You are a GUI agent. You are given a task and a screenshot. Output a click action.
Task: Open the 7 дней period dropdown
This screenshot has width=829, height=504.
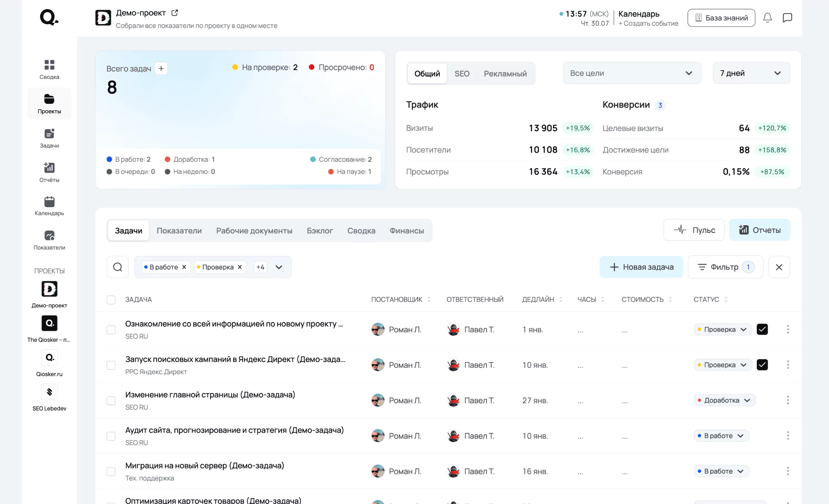(751, 73)
